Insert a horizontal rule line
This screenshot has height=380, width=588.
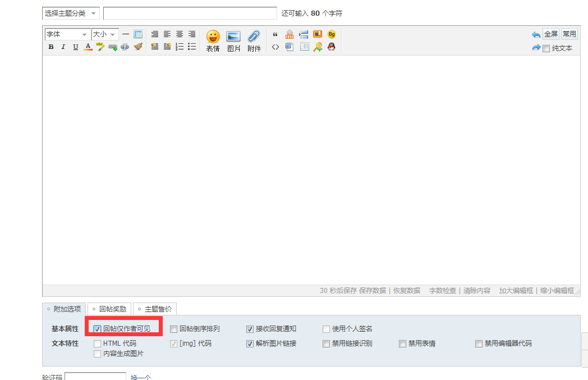click(126, 34)
